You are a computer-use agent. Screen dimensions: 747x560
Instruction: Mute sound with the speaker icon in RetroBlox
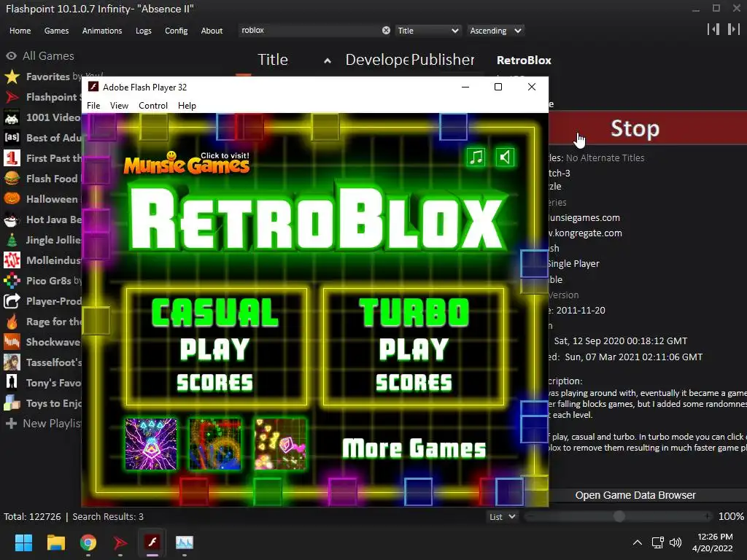505,157
